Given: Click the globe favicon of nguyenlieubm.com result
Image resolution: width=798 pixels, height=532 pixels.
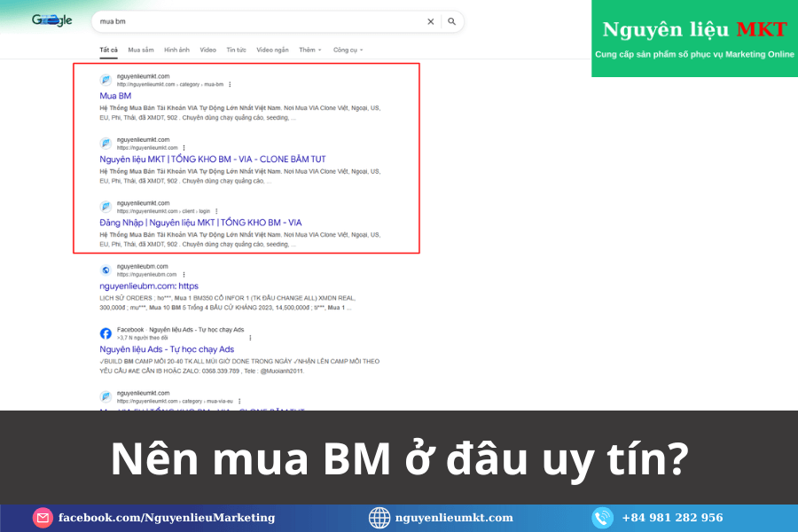Looking at the screenshot, I should (106, 270).
